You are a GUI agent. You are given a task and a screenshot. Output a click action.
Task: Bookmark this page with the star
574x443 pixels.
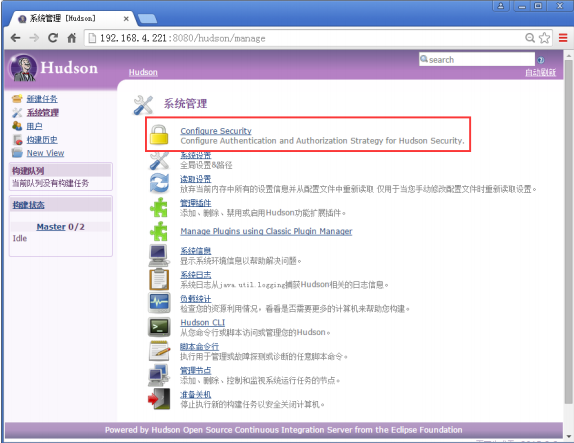click(545, 38)
